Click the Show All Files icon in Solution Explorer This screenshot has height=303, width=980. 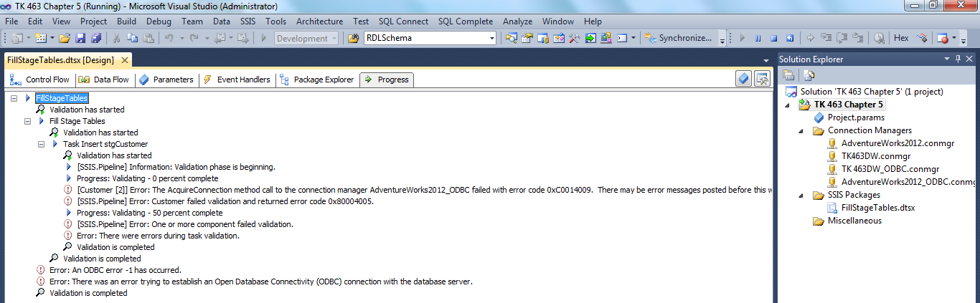[x=809, y=74]
